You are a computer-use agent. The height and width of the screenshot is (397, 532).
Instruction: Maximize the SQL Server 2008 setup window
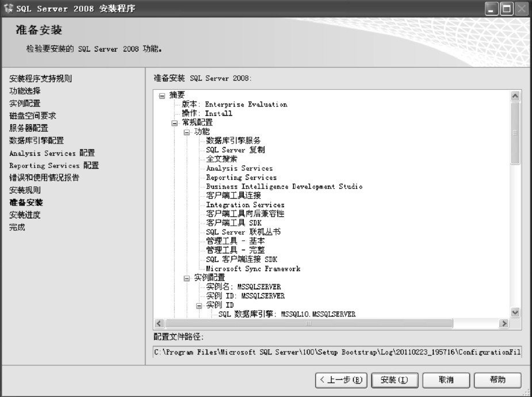(507, 9)
